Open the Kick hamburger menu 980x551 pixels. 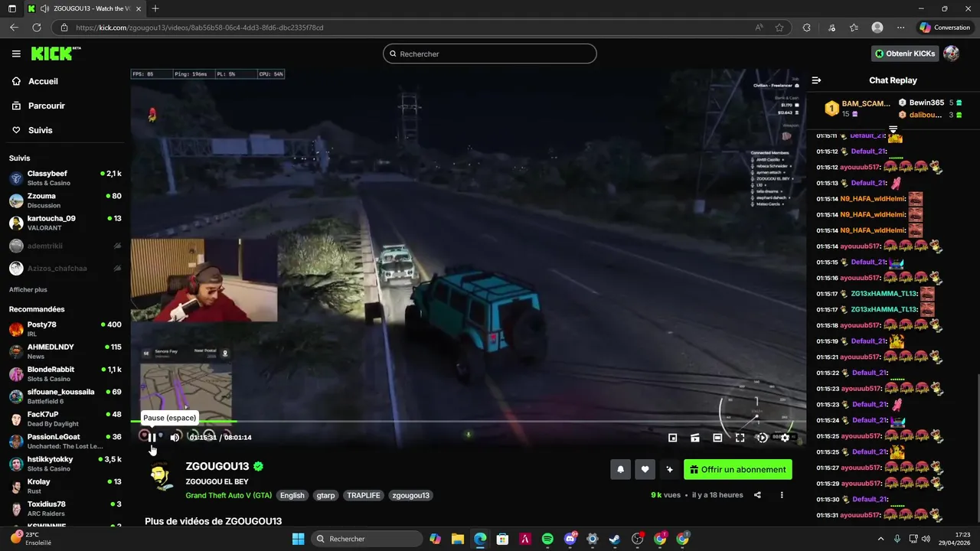16,54
